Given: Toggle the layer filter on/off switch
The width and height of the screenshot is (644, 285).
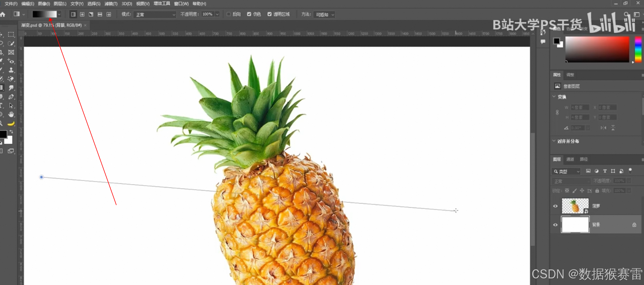Looking at the screenshot, I should [x=630, y=171].
